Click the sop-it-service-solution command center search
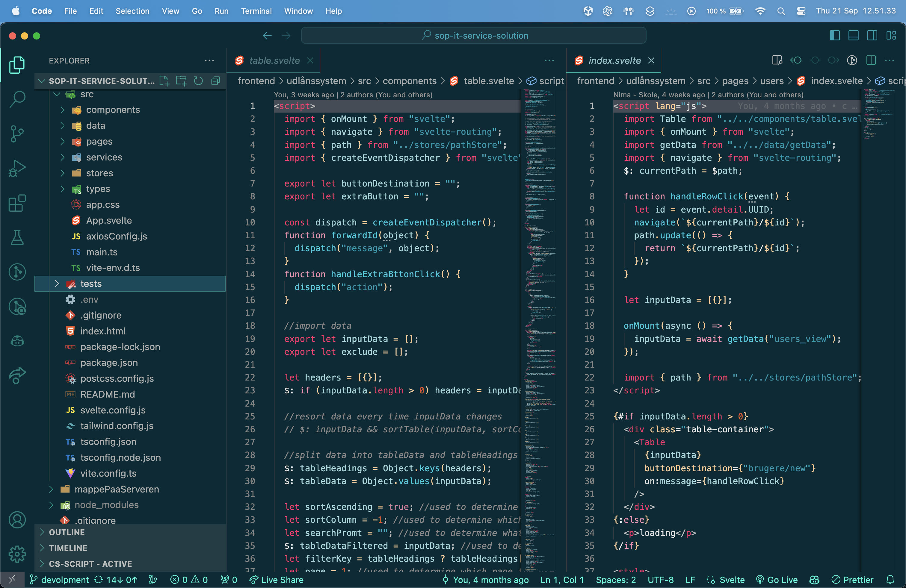This screenshot has width=906, height=588. [474, 36]
